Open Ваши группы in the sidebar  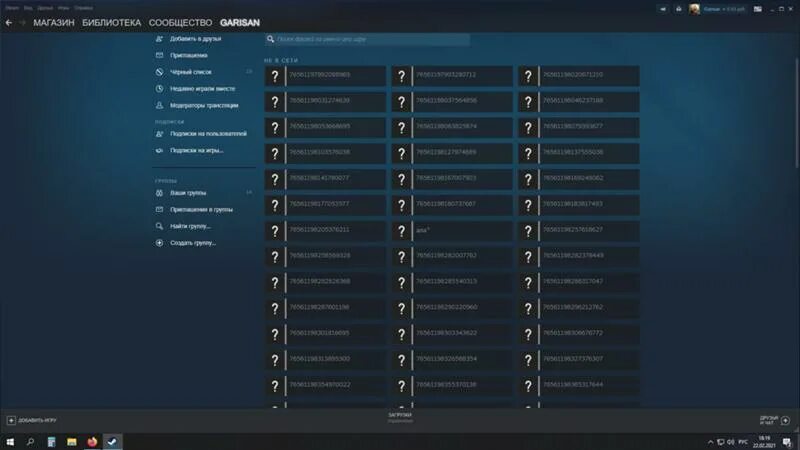(188, 193)
